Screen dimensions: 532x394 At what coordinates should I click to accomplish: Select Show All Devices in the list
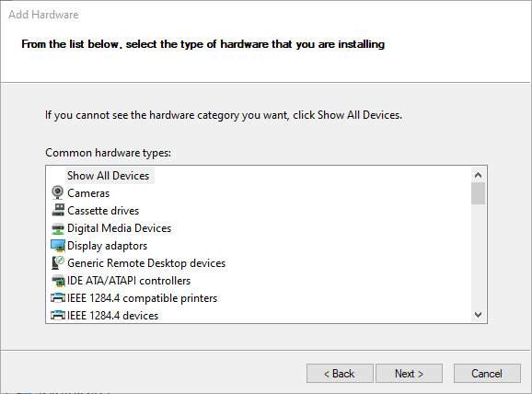click(109, 176)
